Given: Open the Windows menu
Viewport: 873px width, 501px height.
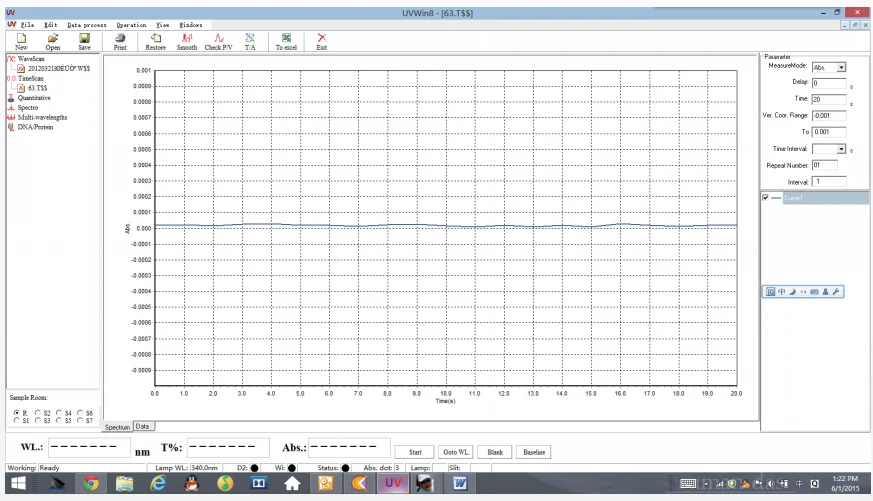Looking at the screenshot, I should coord(191,25).
